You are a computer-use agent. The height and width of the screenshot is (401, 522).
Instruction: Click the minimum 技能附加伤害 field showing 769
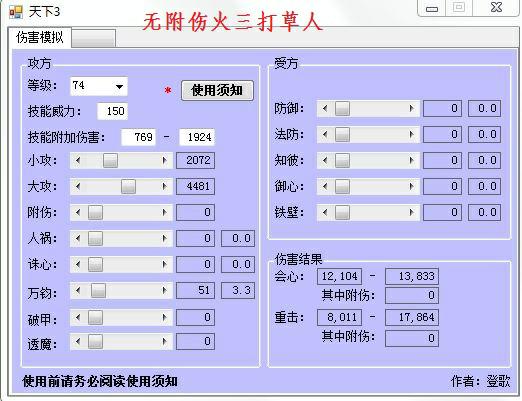click(x=138, y=137)
